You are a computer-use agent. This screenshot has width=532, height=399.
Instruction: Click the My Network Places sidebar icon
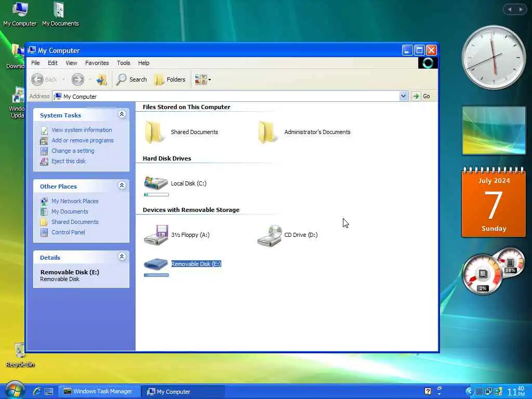pyautogui.click(x=44, y=202)
